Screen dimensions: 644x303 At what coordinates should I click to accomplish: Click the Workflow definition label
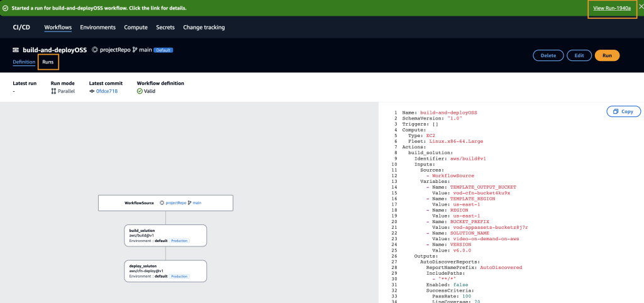click(160, 84)
